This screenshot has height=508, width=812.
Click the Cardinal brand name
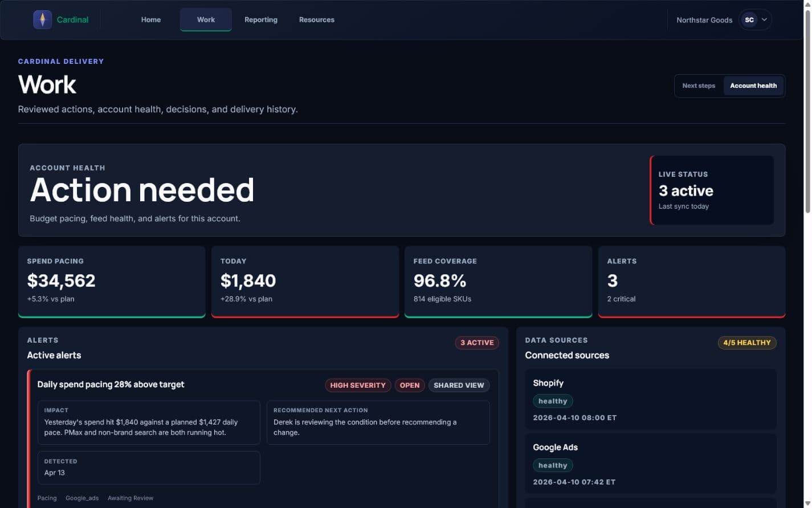point(72,19)
